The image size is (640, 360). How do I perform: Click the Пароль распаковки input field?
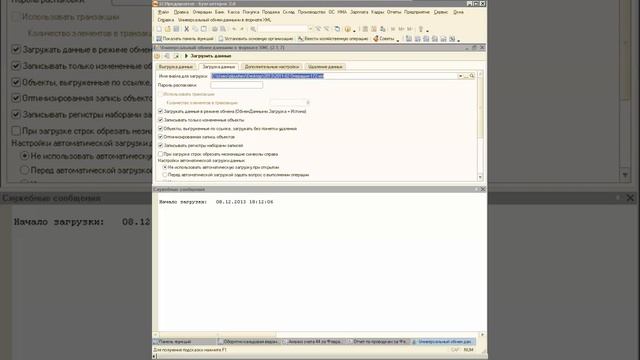tap(237, 85)
